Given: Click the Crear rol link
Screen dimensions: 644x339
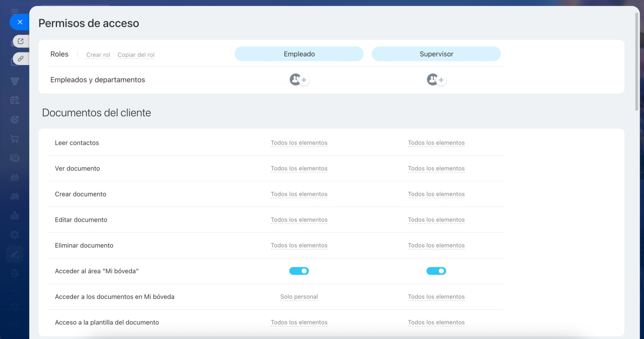Looking at the screenshot, I should pos(98,55).
